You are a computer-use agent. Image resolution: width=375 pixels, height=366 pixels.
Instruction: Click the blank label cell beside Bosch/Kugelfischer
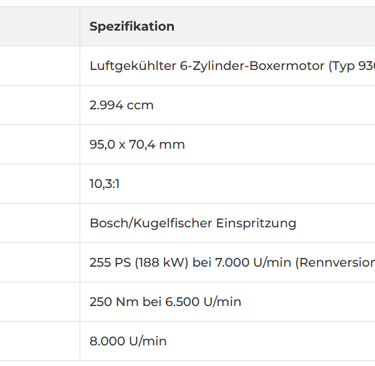[40, 223]
